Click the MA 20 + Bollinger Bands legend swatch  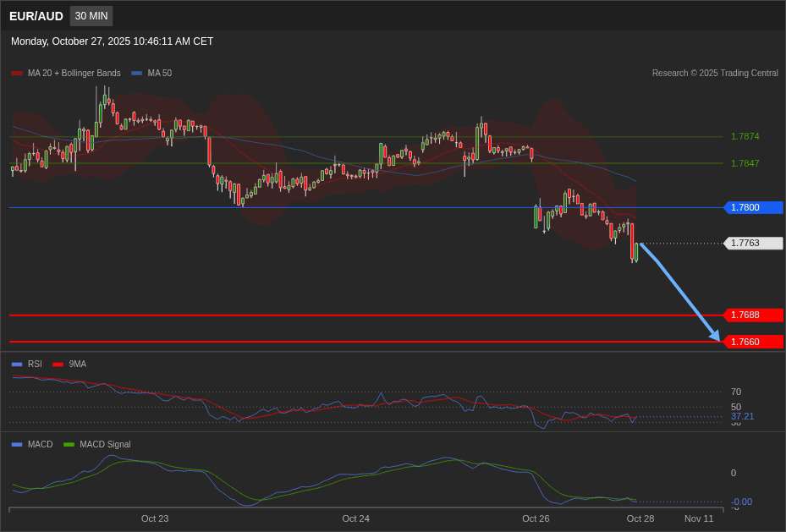point(17,74)
